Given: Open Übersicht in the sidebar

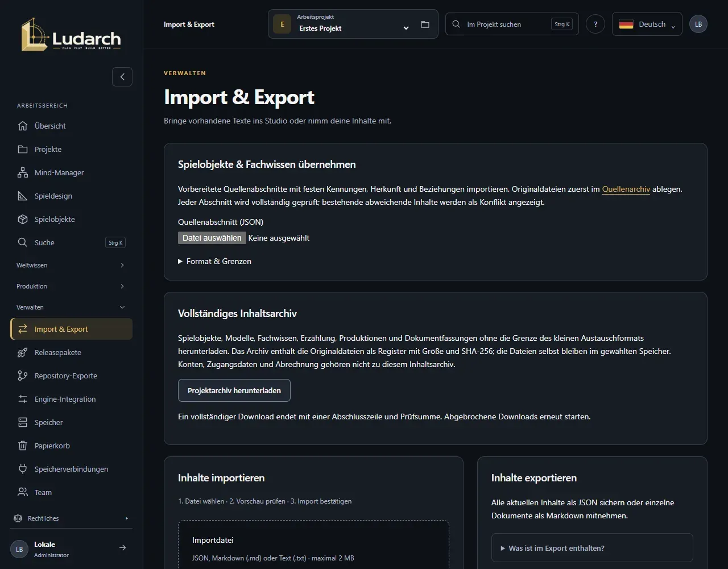Looking at the screenshot, I should [x=72, y=126].
